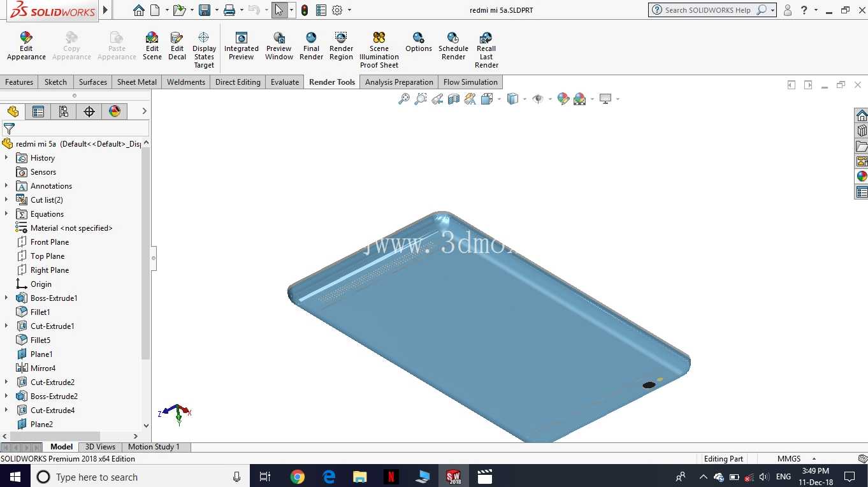Switch to Evaluate tab
This screenshot has height=487, width=868.
click(285, 82)
